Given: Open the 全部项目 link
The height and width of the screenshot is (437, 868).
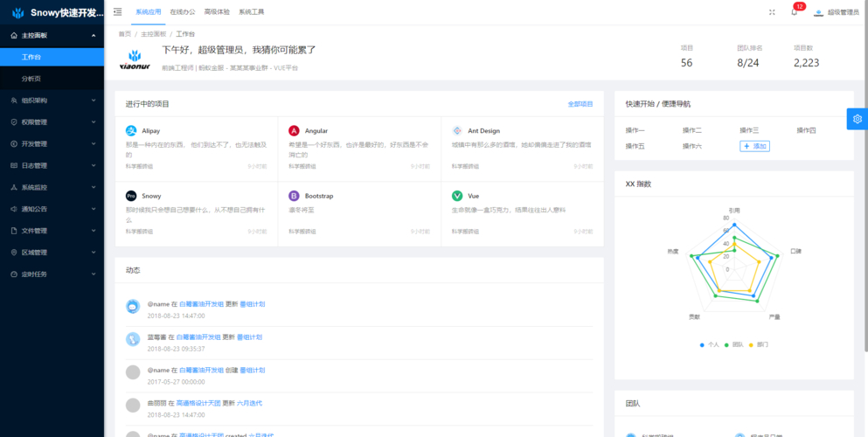Looking at the screenshot, I should pyautogui.click(x=580, y=104).
